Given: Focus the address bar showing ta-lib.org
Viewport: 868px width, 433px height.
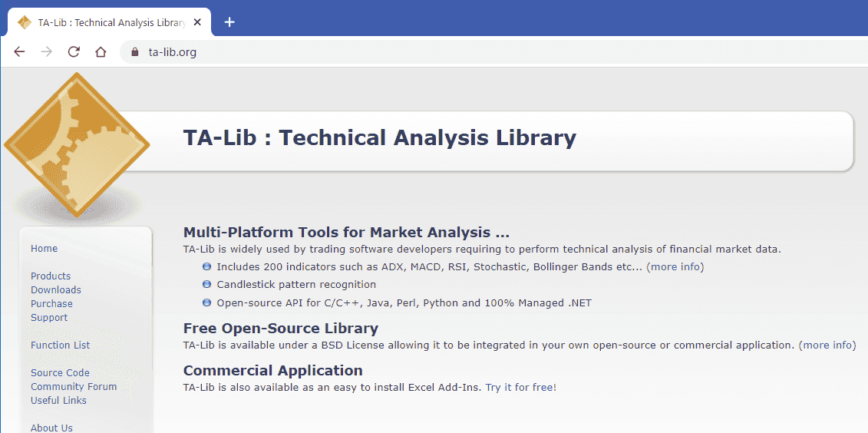Looking at the screenshot, I should 493,53.
